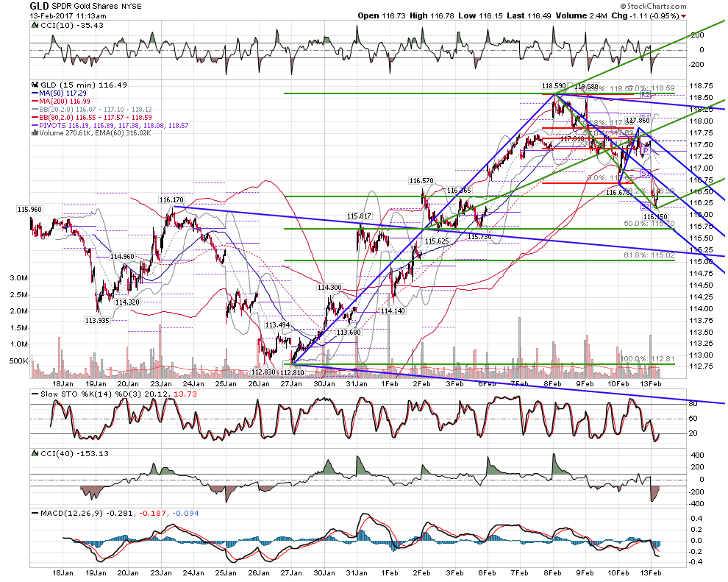The height and width of the screenshot is (582, 728).
Task: Click the '117.860' price annotation
Action: [638, 121]
